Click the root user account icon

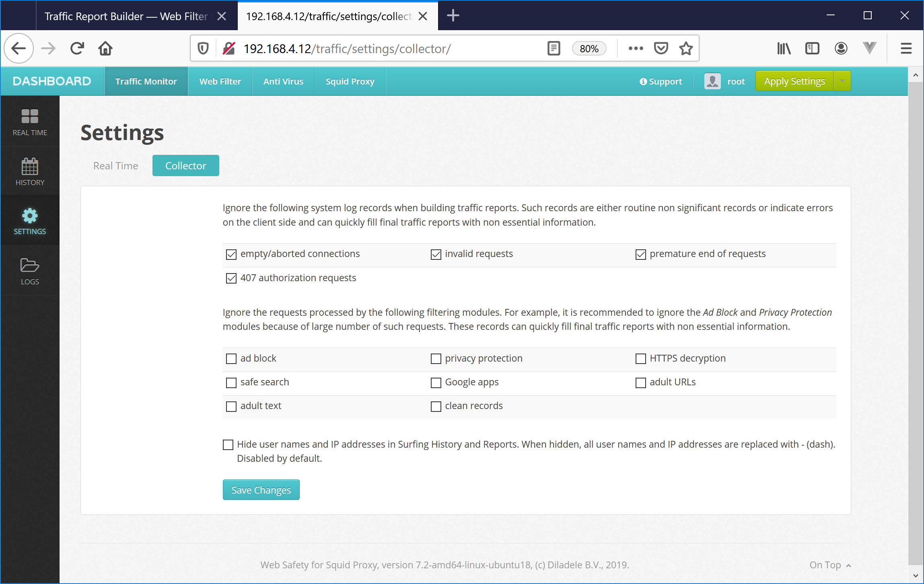pos(712,81)
